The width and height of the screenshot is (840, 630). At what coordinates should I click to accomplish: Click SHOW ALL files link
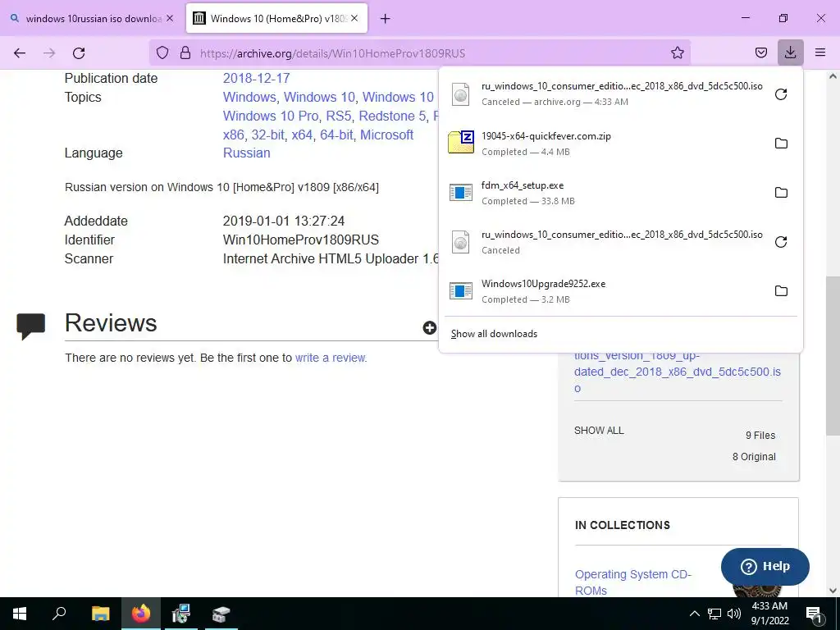click(x=599, y=430)
